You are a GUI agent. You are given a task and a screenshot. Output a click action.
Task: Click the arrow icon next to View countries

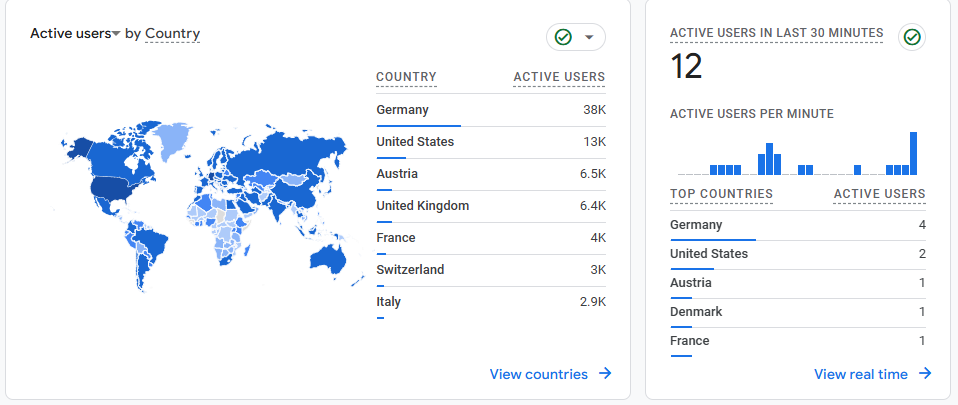(605, 374)
